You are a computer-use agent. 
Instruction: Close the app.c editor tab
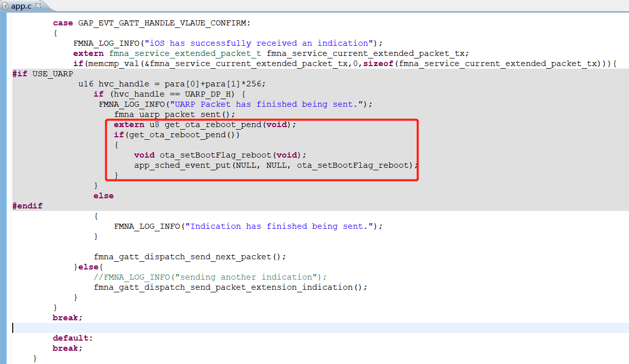pyautogui.click(x=38, y=6)
